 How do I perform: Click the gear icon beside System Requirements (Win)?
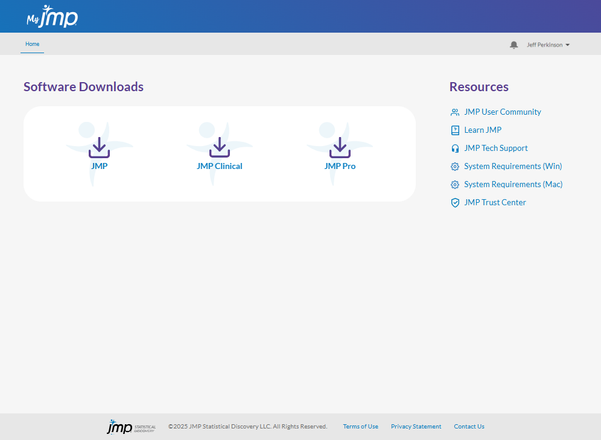point(455,166)
